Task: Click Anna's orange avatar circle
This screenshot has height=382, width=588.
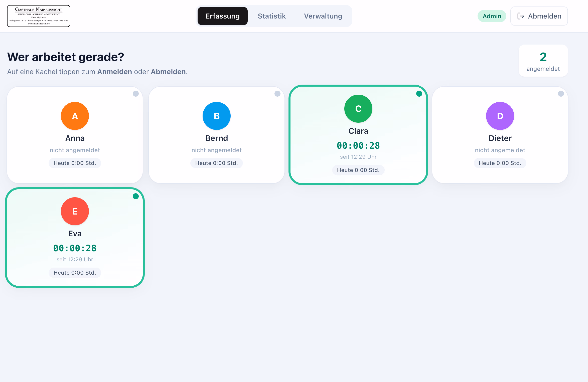Action: pos(75,116)
